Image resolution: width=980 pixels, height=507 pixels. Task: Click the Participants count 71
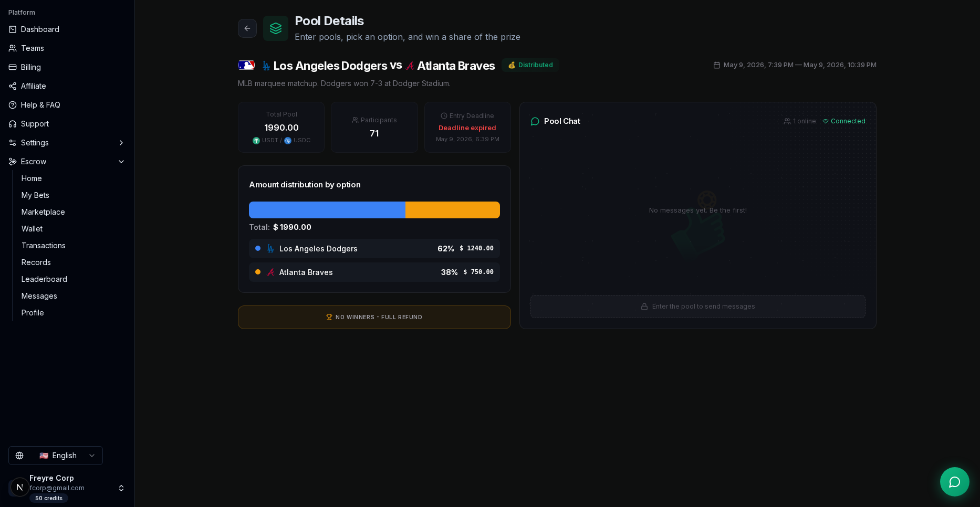pos(374,133)
